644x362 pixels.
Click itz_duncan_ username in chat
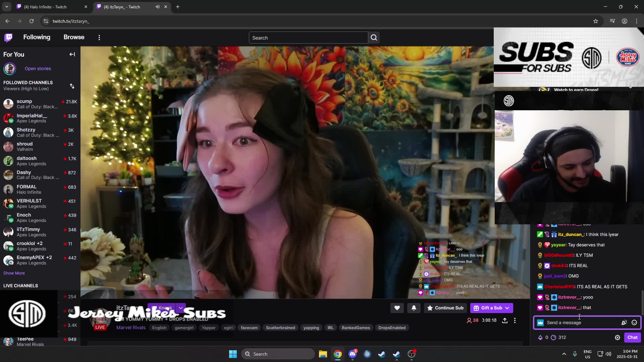571,235
